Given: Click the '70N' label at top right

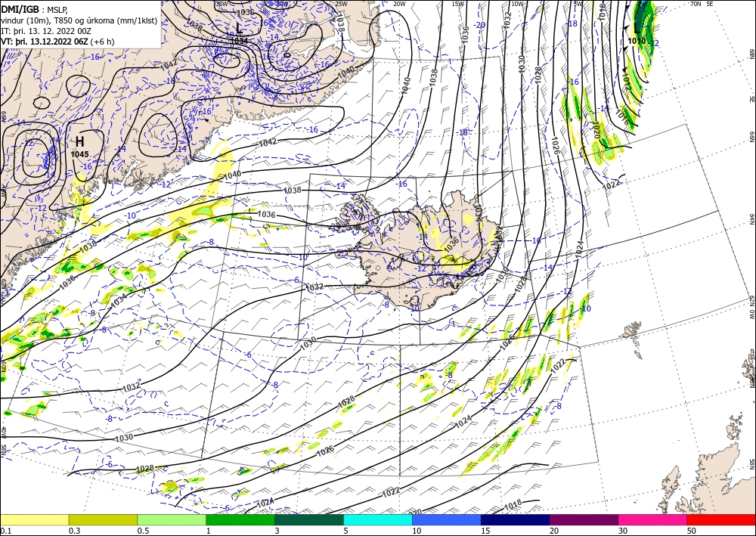Looking at the screenshot, I should 696,4.
